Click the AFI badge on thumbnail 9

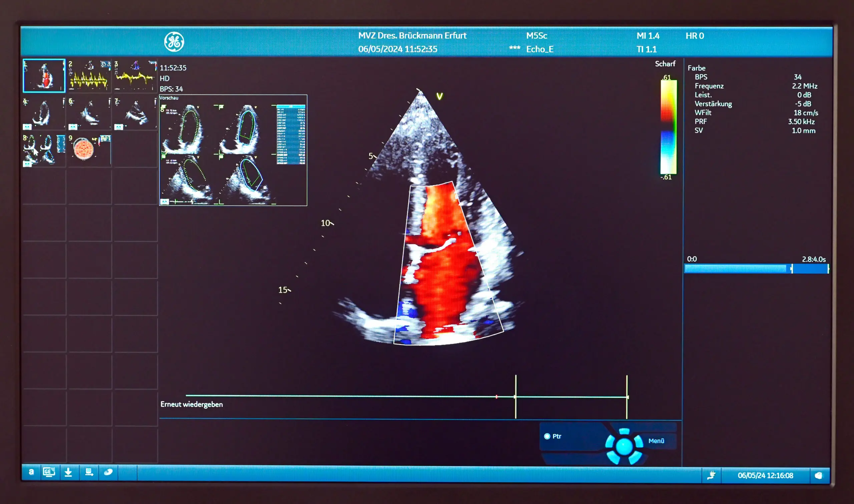click(x=105, y=138)
